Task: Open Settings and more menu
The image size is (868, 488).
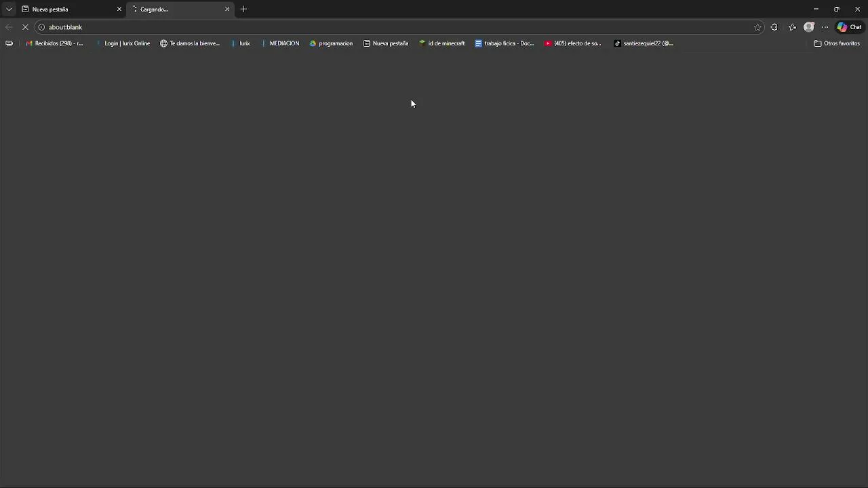Action: pyautogui.click(x=825, y=27)
